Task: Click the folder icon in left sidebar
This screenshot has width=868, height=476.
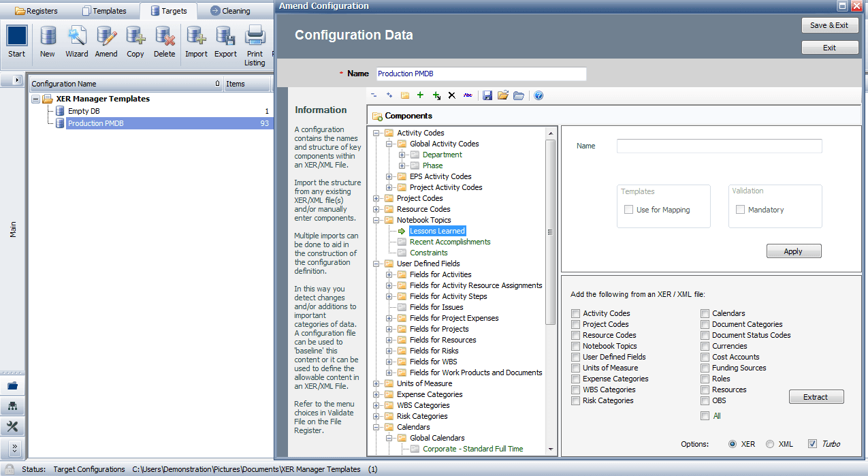Action: [13, 385]
